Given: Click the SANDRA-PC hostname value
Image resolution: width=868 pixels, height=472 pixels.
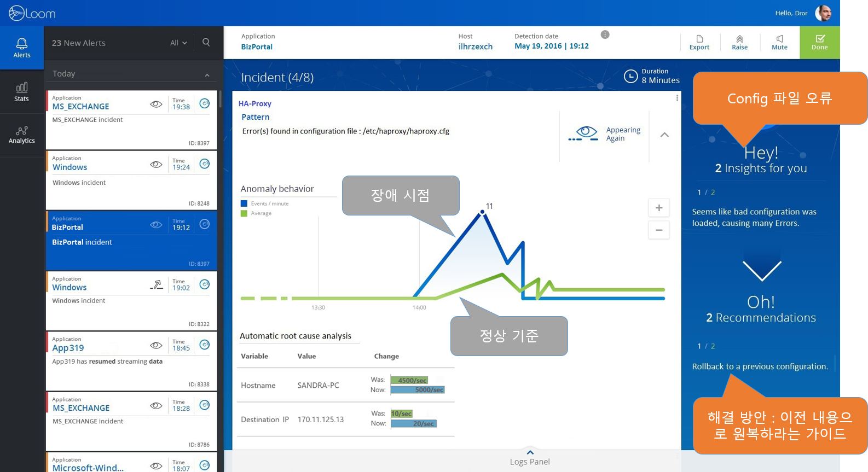Looking at the screenshot, I should click(x=319, y=386).
